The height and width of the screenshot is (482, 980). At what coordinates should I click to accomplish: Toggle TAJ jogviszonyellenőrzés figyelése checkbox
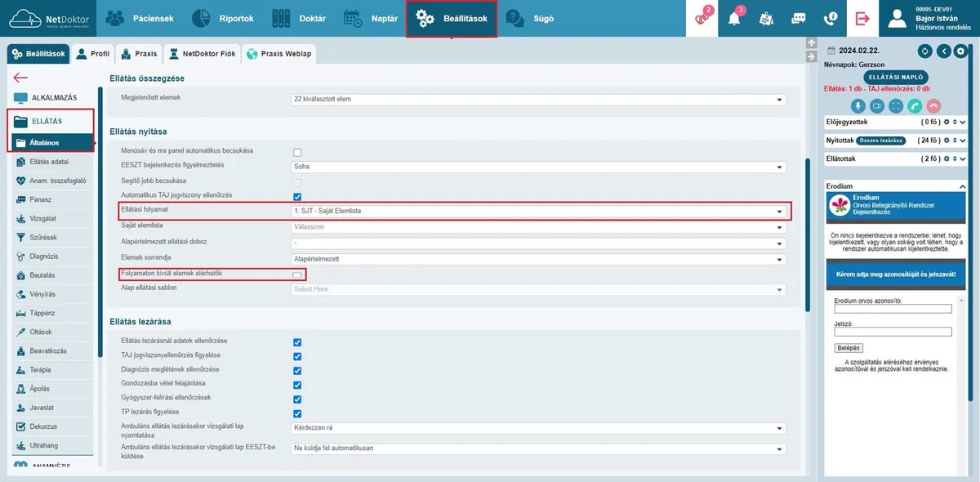[x=297, y=356]
